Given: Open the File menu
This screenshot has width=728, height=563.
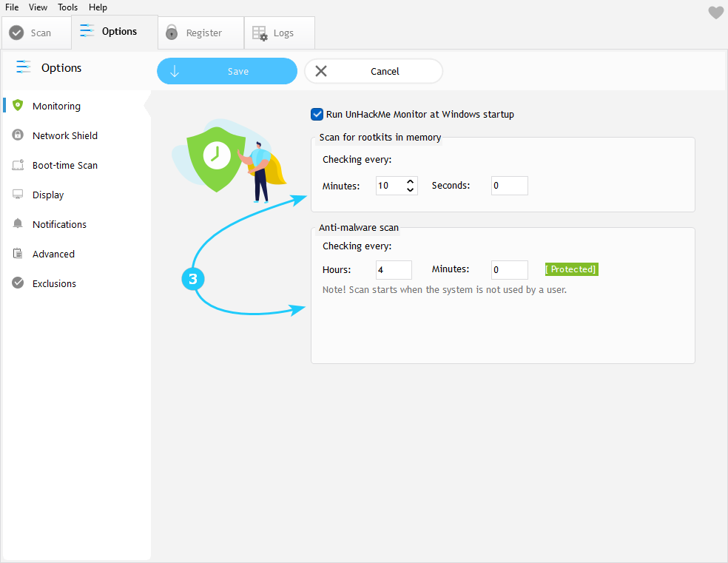Looking at the screenshot, I should pyautogui.click(x=12, y=7).
